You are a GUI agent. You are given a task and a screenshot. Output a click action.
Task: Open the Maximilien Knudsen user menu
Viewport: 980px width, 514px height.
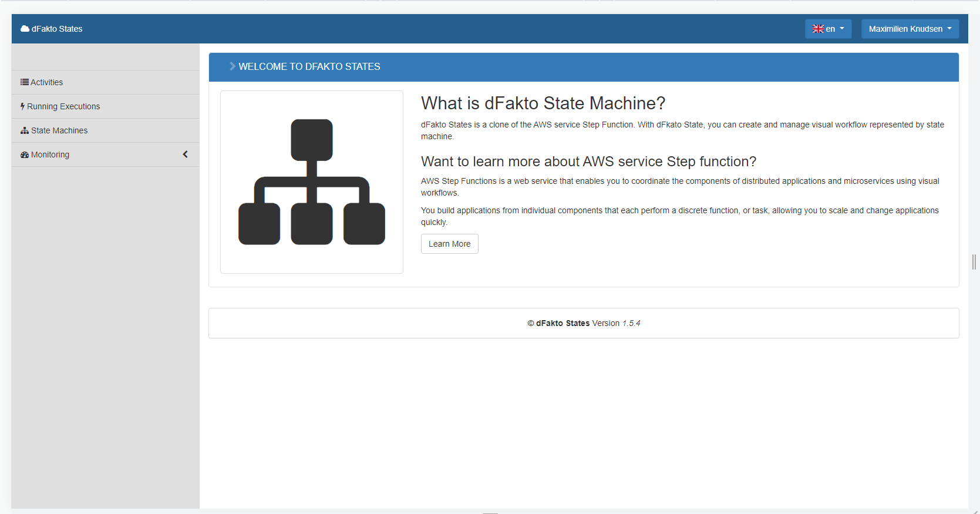tap(910, 29)
